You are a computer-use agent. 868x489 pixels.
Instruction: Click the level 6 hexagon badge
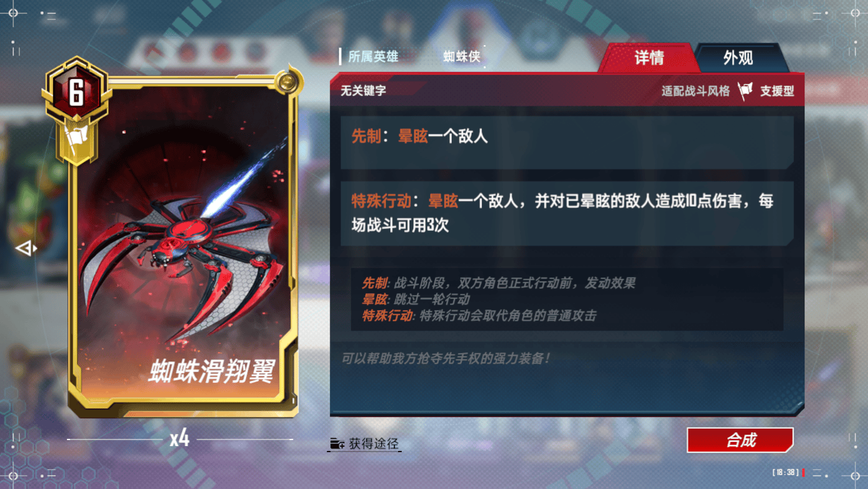coord(76,92)
